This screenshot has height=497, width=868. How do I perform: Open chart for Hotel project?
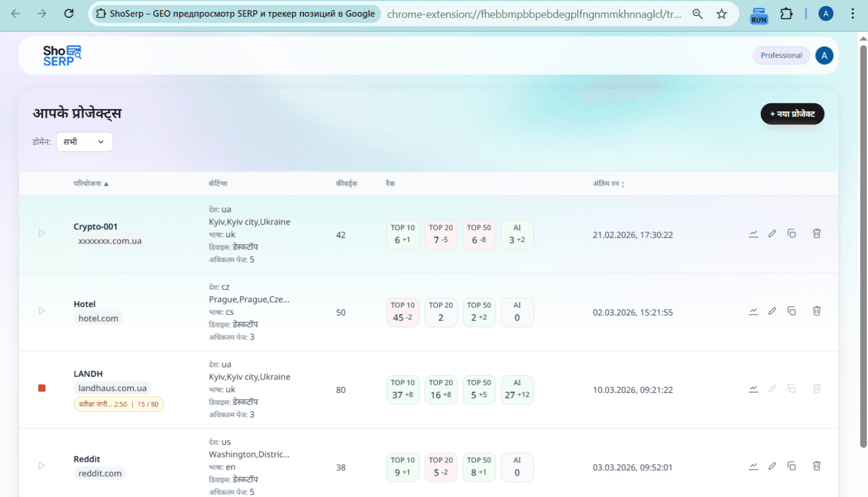coord(754,311)
